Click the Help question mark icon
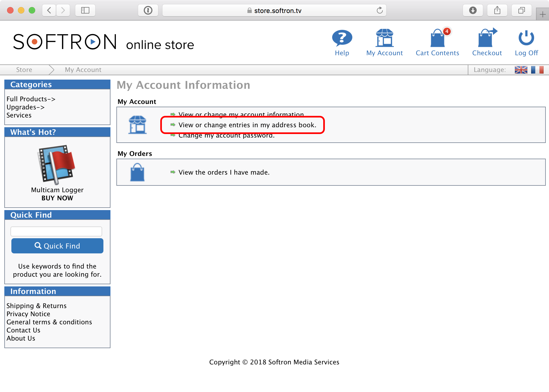This screenshot has height=392, width=549. point(342,38)
